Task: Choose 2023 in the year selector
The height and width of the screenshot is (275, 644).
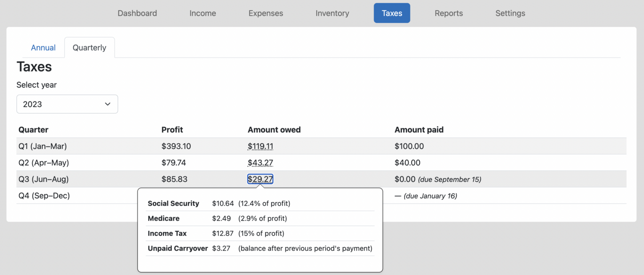Action: [33, 104]
